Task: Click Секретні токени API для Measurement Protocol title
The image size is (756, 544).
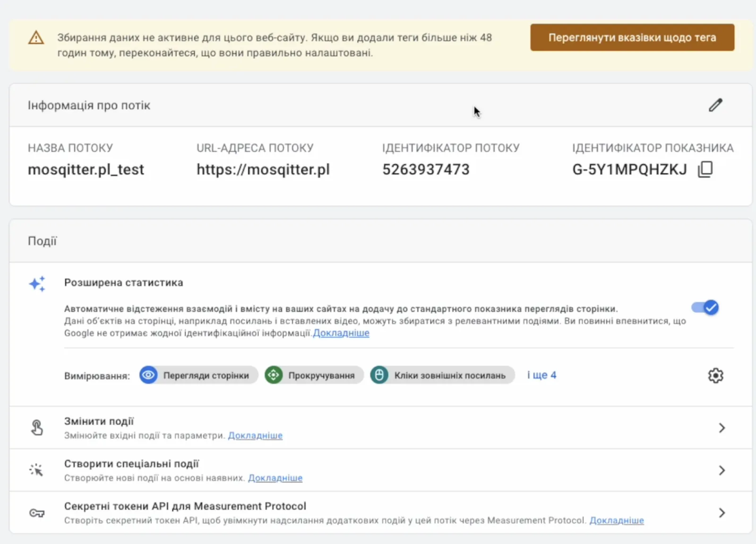Action: (x=185, y=506)
